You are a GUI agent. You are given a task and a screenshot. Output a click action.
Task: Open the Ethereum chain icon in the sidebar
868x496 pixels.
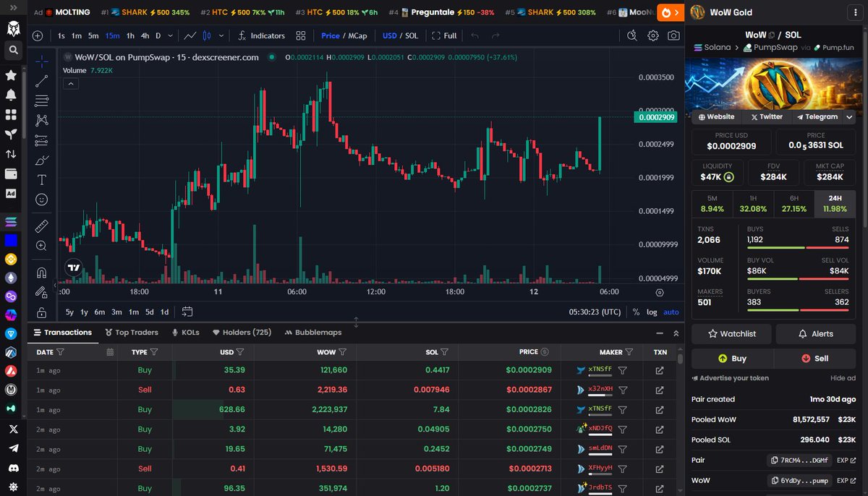click(x=11, y=278)
